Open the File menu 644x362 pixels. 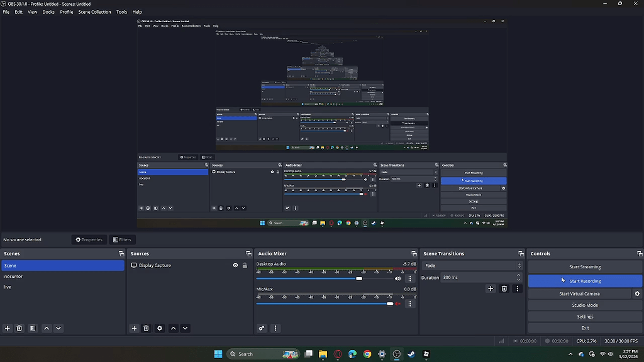pyautogui.click(x=6, y=12)
